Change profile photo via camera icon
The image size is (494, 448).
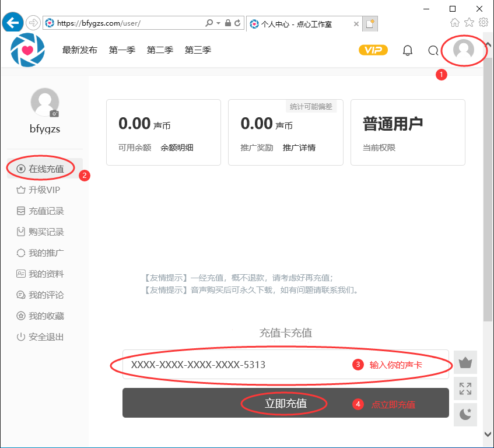[54, 113]
